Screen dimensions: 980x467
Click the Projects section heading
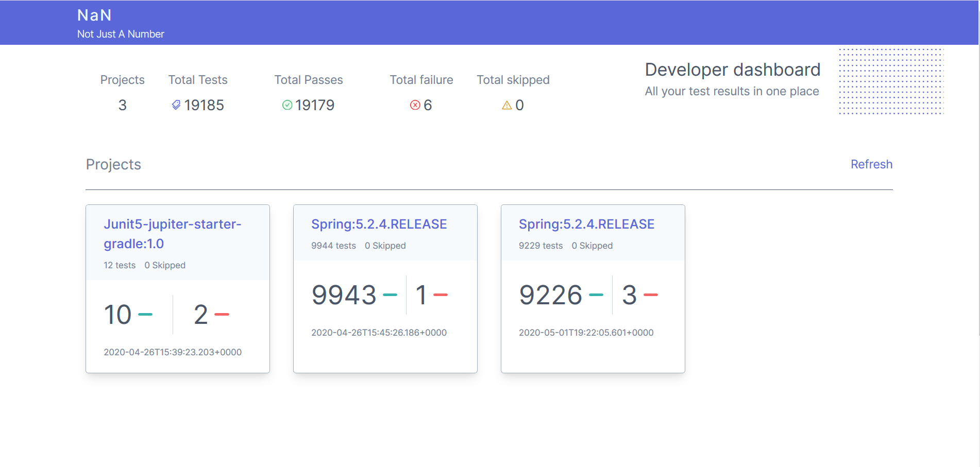[x=113, y=164]
